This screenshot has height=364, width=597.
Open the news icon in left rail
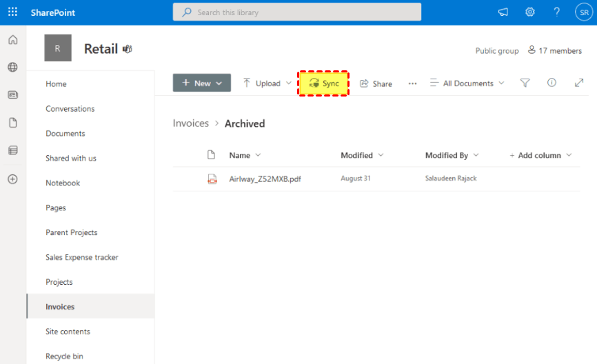13,94
